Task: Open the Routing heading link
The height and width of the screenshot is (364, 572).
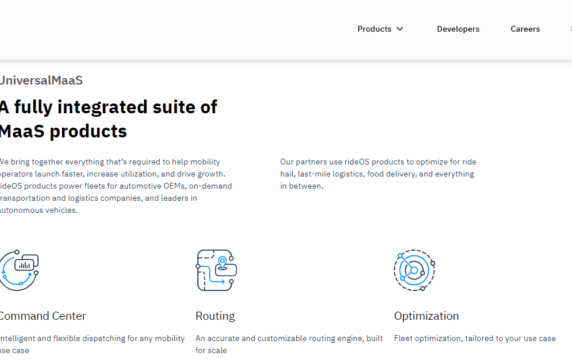Action: pyautogui.click(x=215, y=316)
